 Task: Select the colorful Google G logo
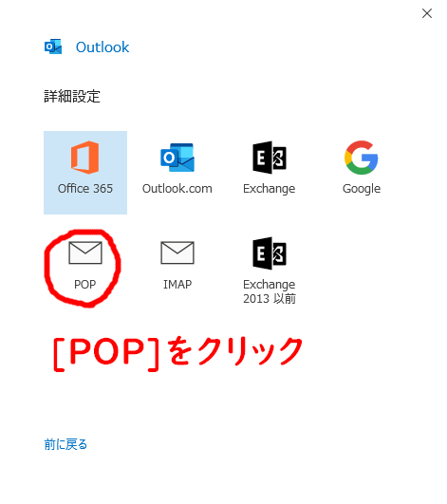pyautogui.click(x=362, y=158)
